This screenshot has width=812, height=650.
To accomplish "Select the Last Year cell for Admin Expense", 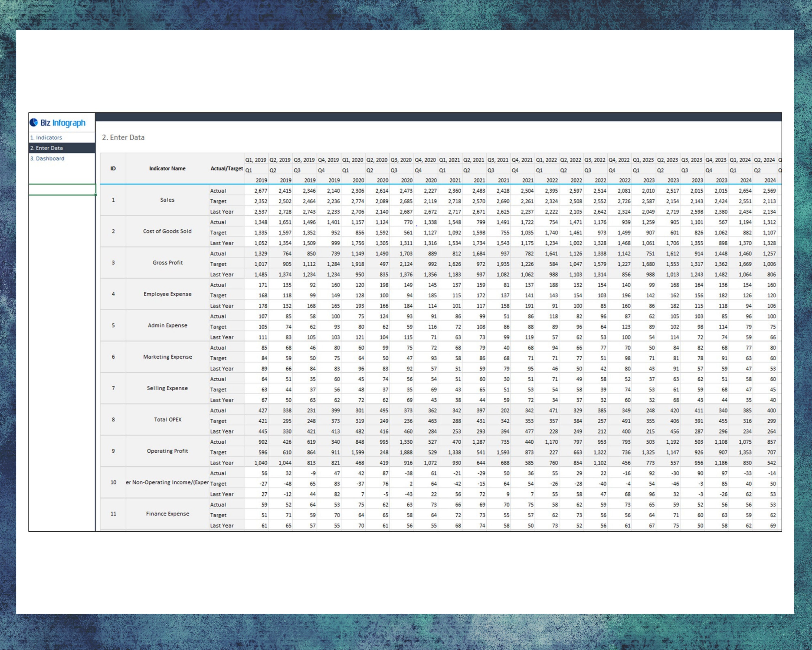I will (x=222, y=337).
